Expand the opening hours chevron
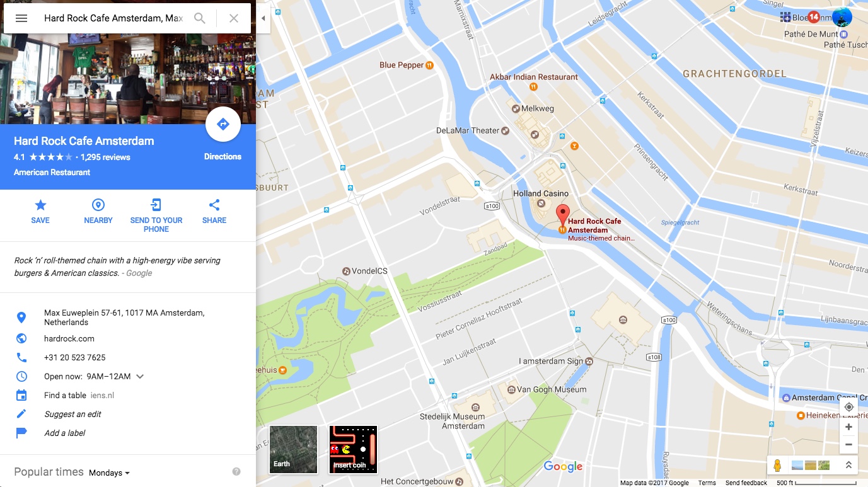868x487 pixels. point(140,377)
